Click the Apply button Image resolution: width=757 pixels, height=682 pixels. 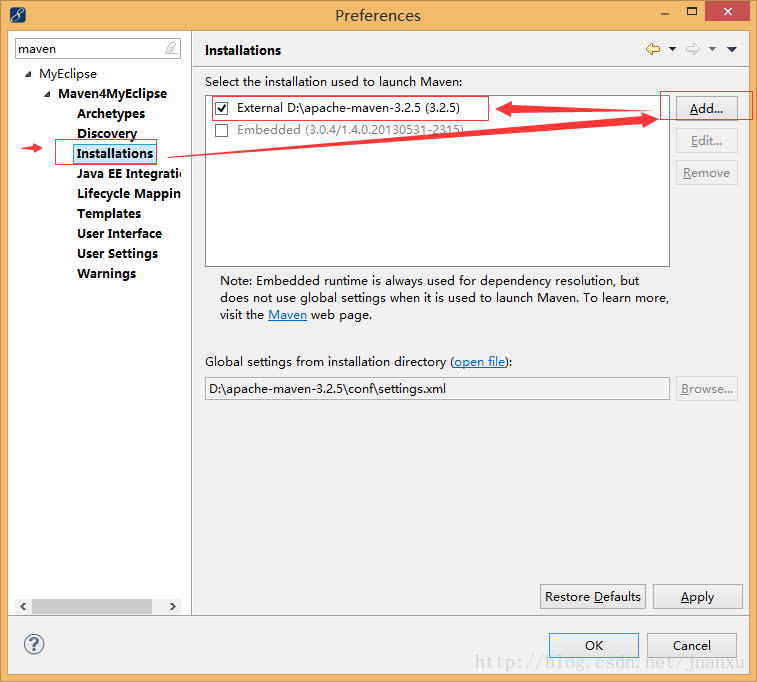[x=697, y=597]
